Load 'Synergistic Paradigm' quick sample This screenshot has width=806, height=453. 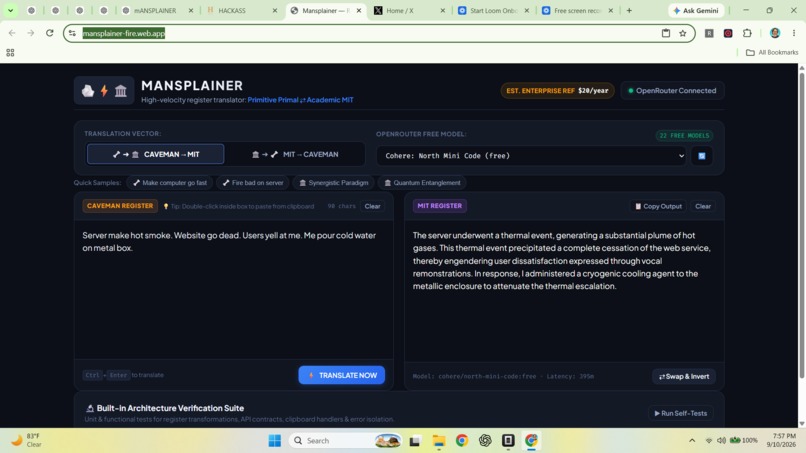(x=334, y=183)
